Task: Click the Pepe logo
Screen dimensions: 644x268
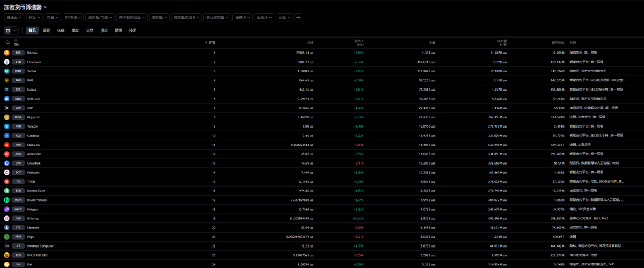Action: (7, 236)
